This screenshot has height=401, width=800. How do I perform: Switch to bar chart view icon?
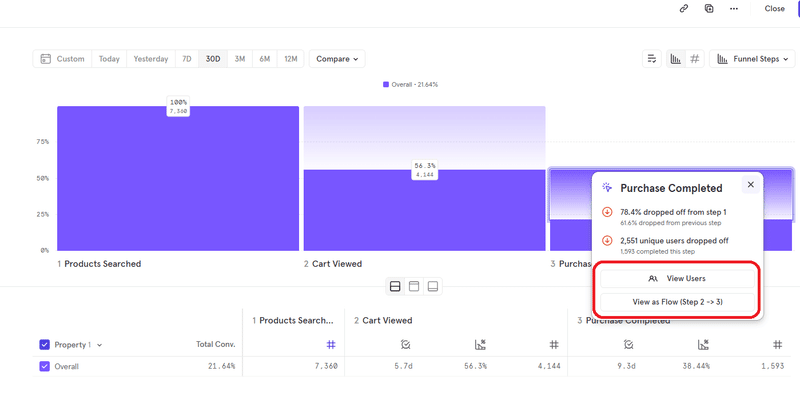(x=676, y=59)
